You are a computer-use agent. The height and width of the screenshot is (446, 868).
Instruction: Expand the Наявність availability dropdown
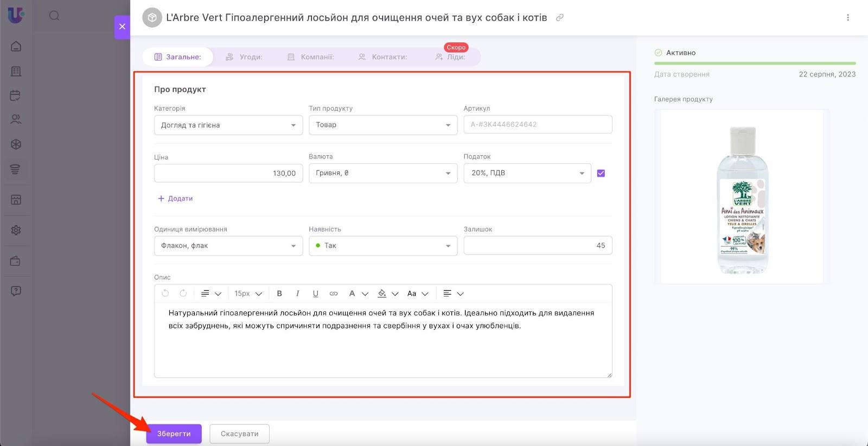[383, 246]
